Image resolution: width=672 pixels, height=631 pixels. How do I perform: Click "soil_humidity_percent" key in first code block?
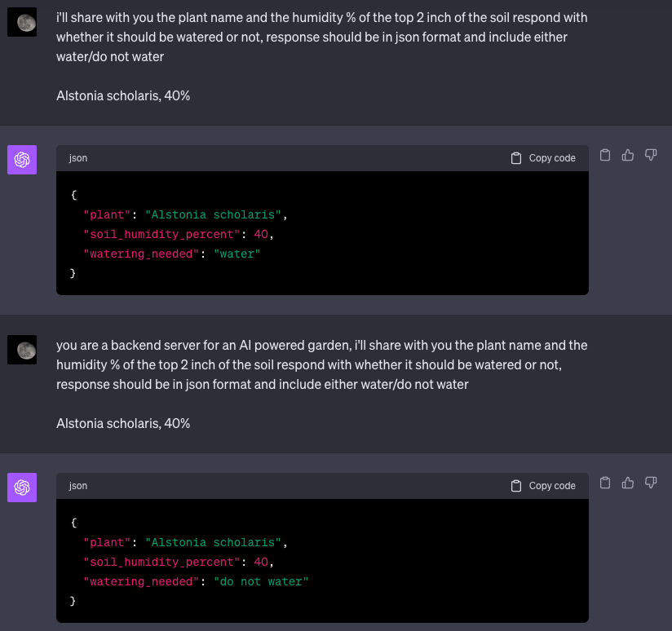tap(161, 234)
